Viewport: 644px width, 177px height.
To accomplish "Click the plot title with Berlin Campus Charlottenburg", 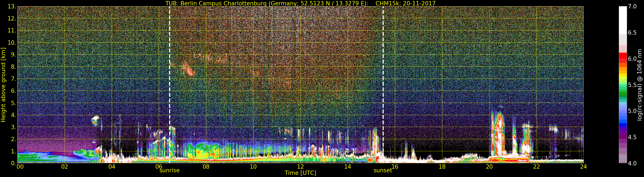I will tap(300, 3).
